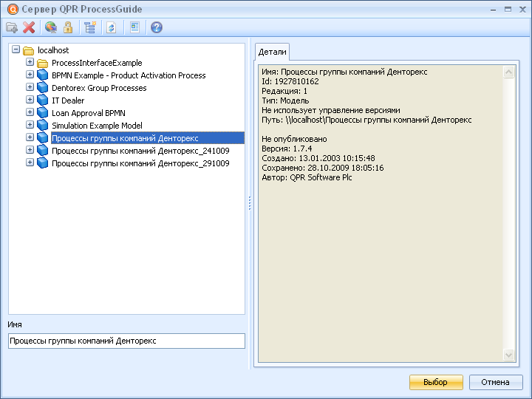Expand the ProcessInterfaceExample node
The height and width of the screenshot is (399, 532).
(30, 62)
